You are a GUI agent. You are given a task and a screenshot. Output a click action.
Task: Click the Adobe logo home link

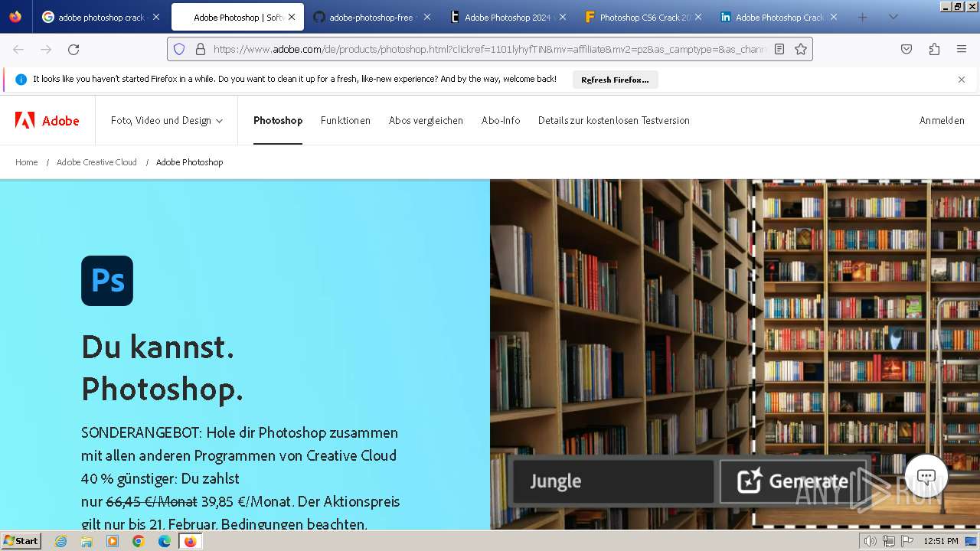[47, 120]
